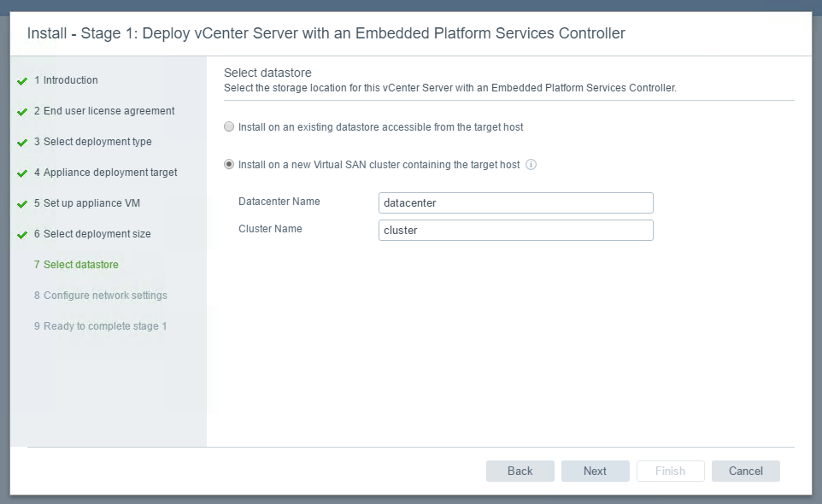Go to step 5 Set up appliance VM
Viewport: 822px width, 504px height.
[x=87, y=203]
